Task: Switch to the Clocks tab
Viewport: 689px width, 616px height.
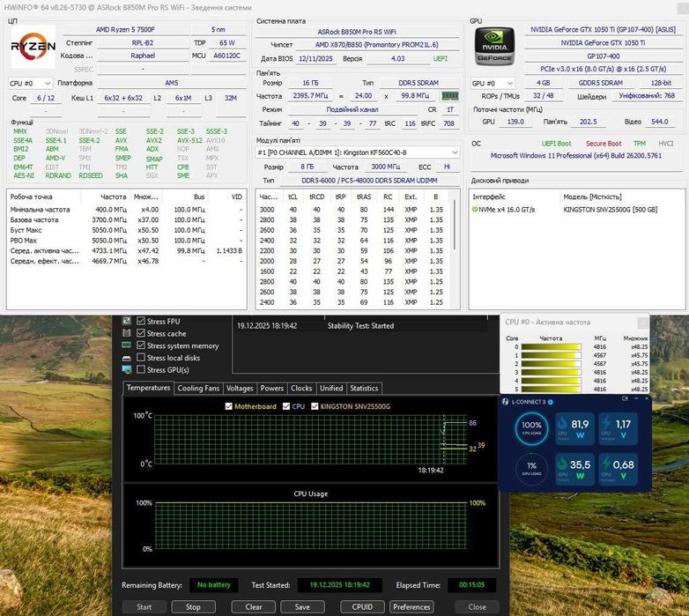Action: pos(301,389)
